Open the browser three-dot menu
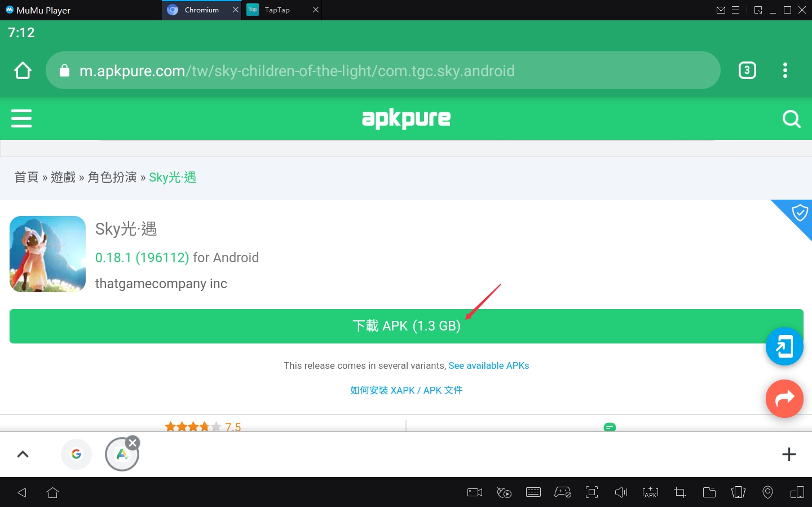Viewport: 812px width, 507px height. click(x=785, y=70)
